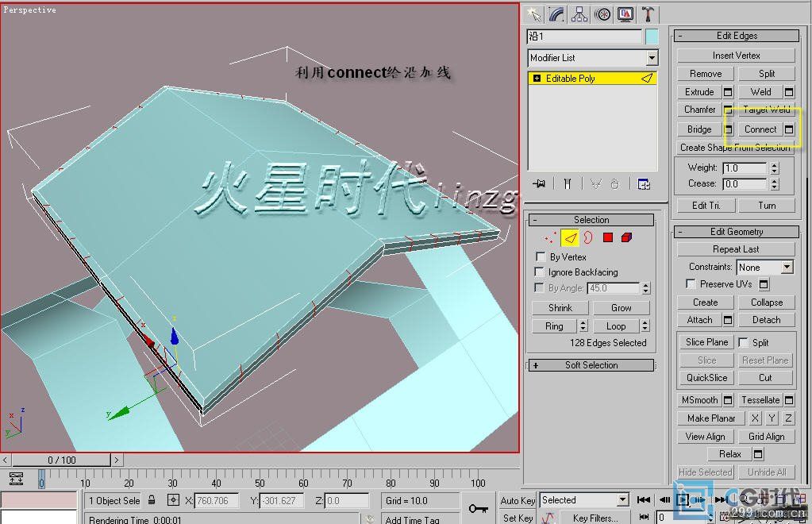Image resolution: width=812 pixels, height=524 pixels.
Task: Click the Loop spinner arrows
Action: [645, 326]
